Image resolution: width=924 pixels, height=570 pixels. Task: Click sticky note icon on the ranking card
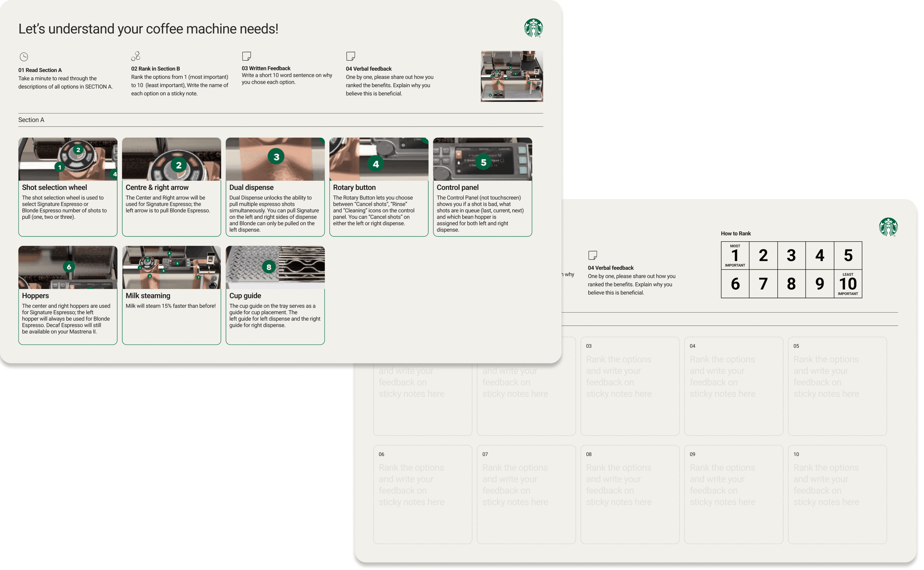pos(592,255)
